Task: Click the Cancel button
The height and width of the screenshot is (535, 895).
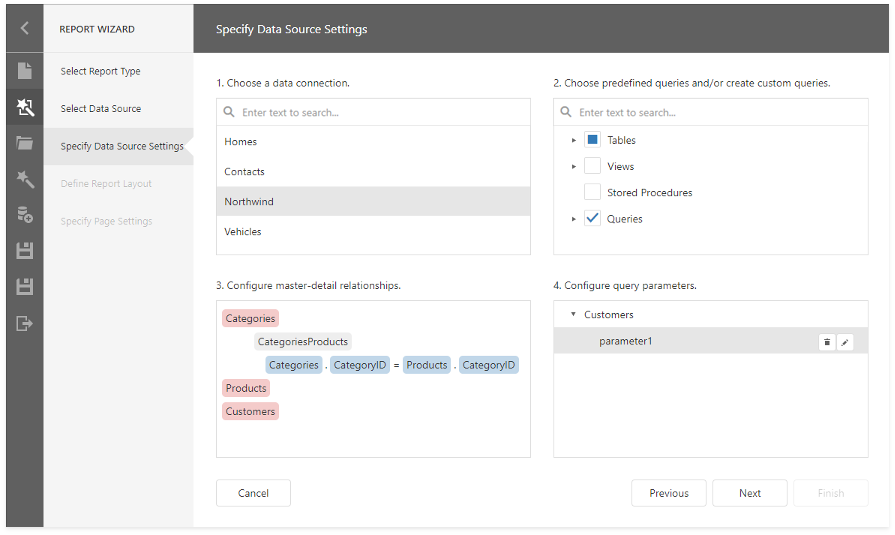Action: click(x=253, y=493)
